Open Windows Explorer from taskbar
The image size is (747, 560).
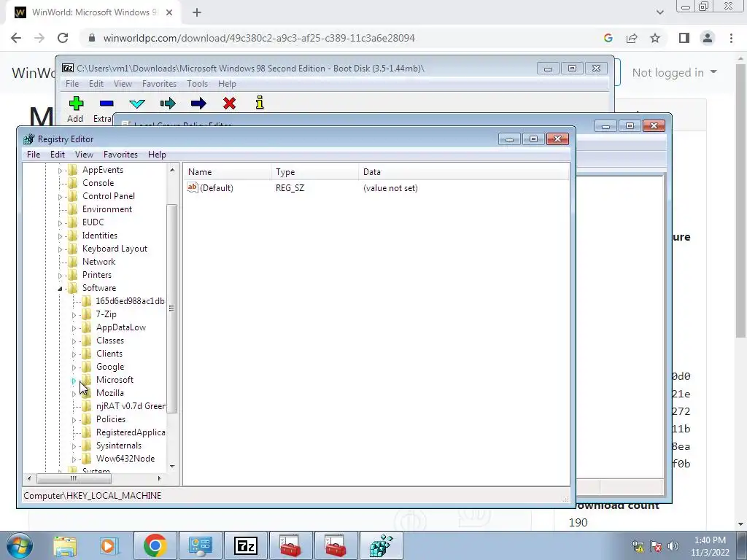(65, 545)
